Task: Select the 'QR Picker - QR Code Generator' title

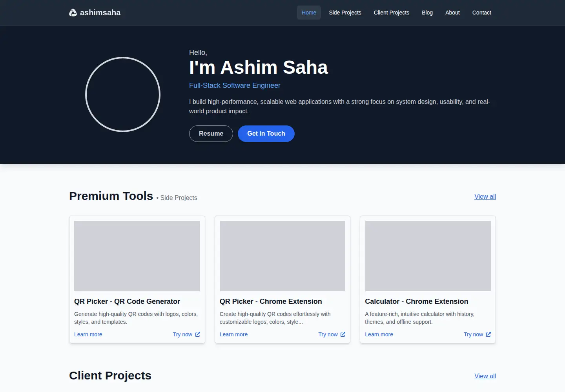Action: tap(127, 301)
